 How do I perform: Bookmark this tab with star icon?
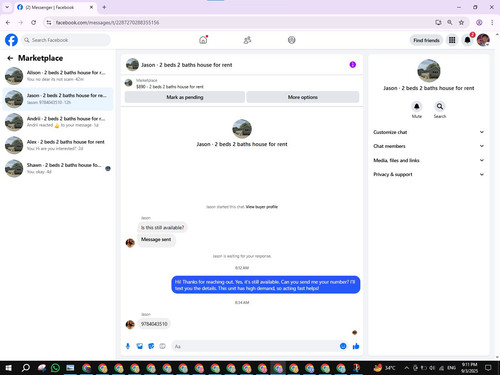(x=461, y=22)
